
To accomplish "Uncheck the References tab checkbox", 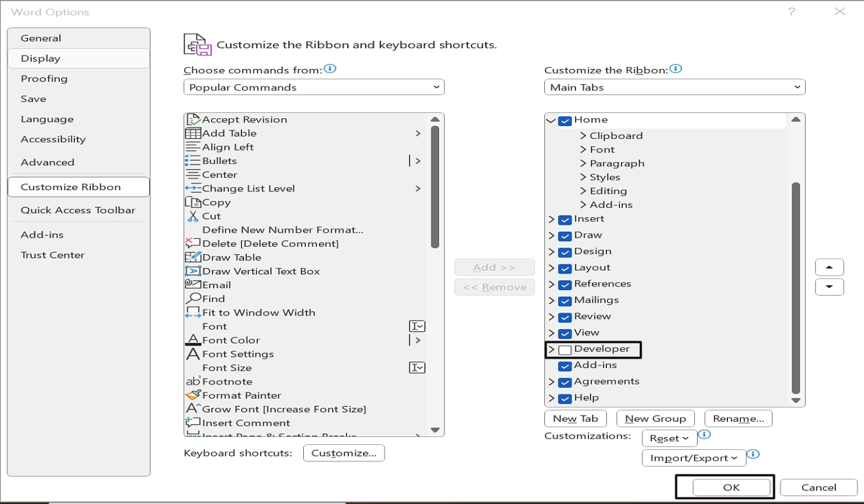I will [565, 284].
